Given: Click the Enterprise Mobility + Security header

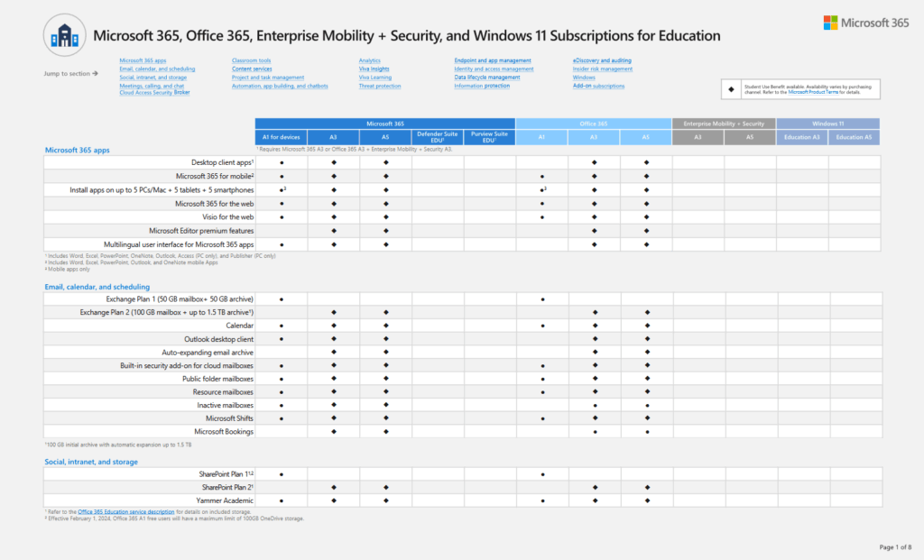Looking at the screenshot, I should coord(724,124).
